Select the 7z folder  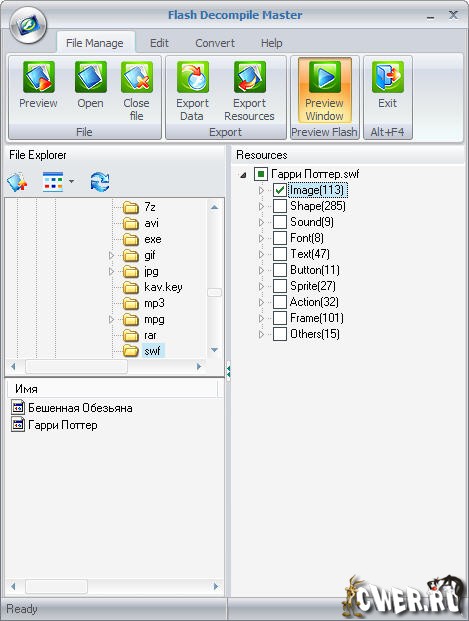click(x=150, y=207)
